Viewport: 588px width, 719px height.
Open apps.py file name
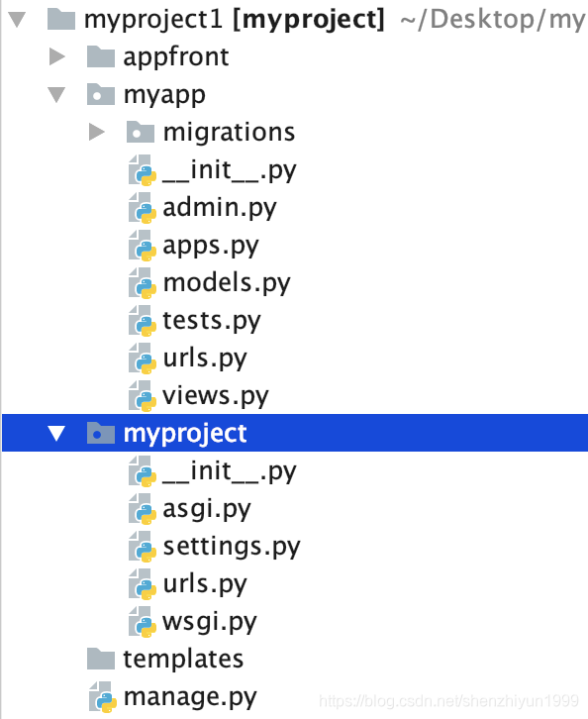211,247
